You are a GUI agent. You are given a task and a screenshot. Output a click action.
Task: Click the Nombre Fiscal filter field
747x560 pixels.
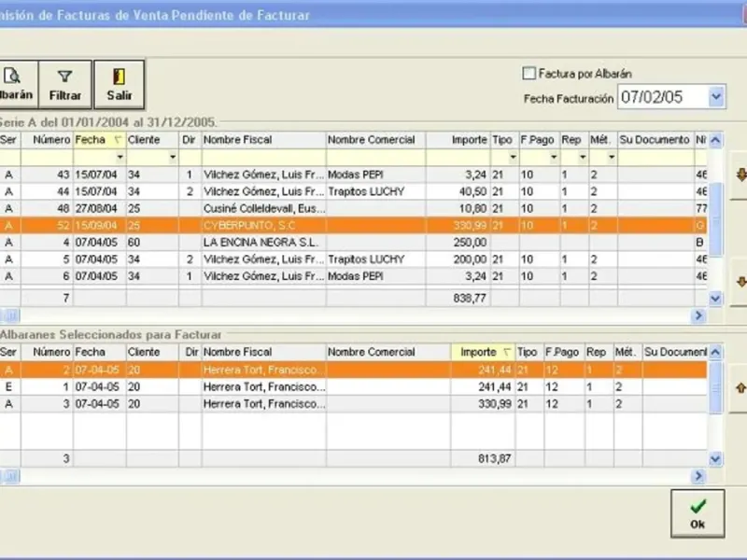pos(264,157)
